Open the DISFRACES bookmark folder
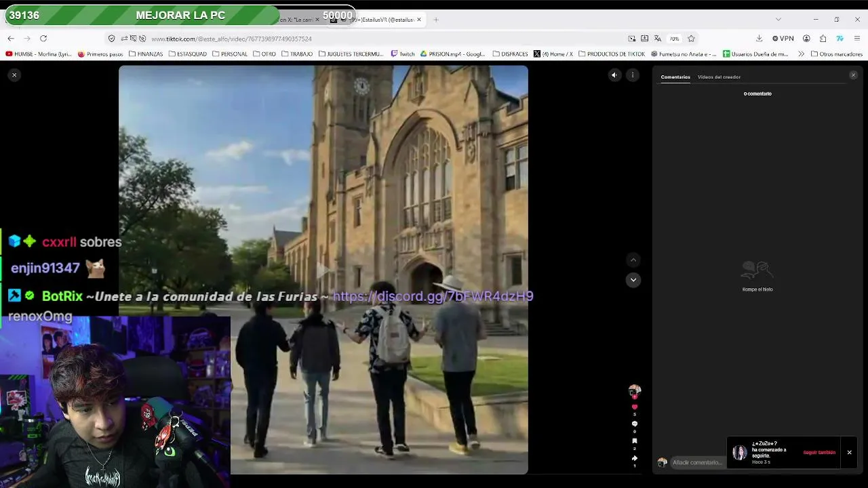The width and height of the screenshot is (868, 488). pos(511,54)
